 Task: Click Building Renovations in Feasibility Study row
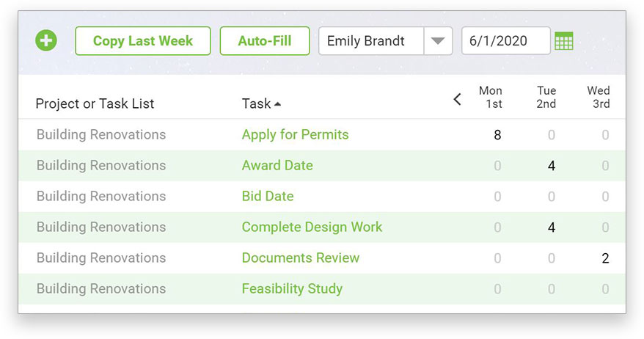tap(101, 288)
